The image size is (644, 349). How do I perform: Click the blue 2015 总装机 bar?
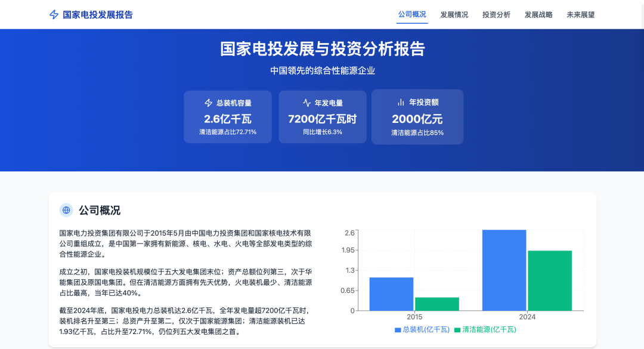tap(391, 294)
